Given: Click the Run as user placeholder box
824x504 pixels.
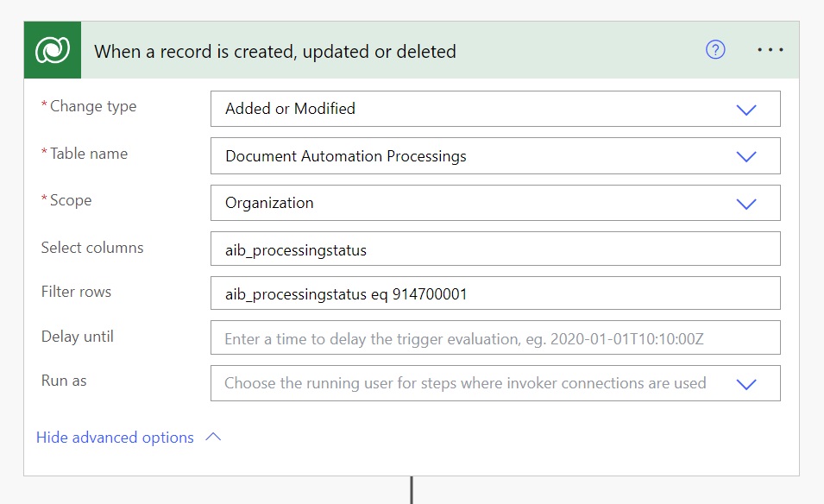Looking at the screenshot, I should (495, 383).
